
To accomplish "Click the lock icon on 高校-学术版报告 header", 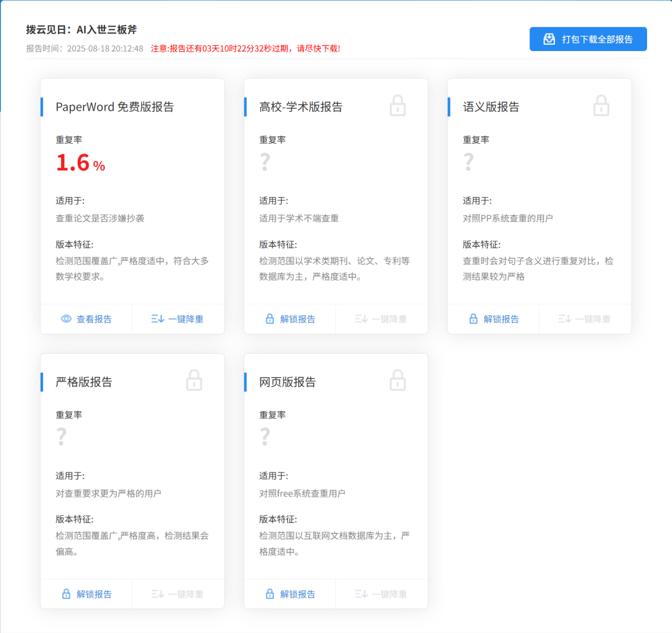I will coord(398,106).
